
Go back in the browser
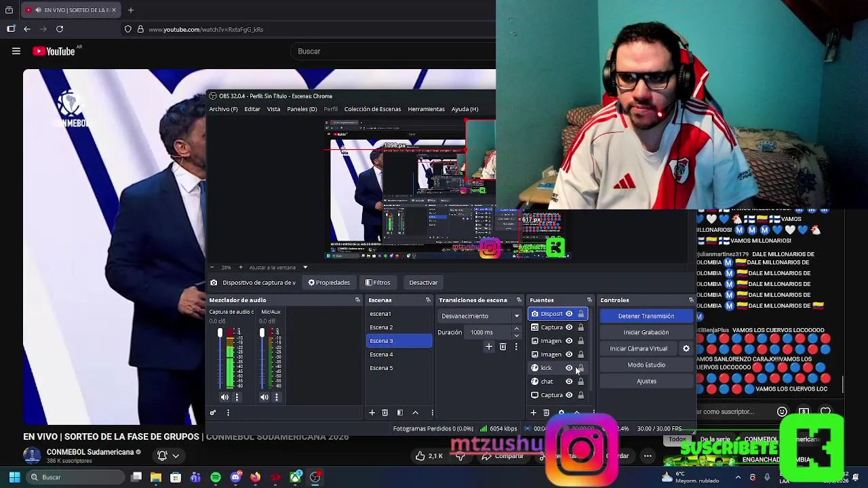click(x=27, y=29)
